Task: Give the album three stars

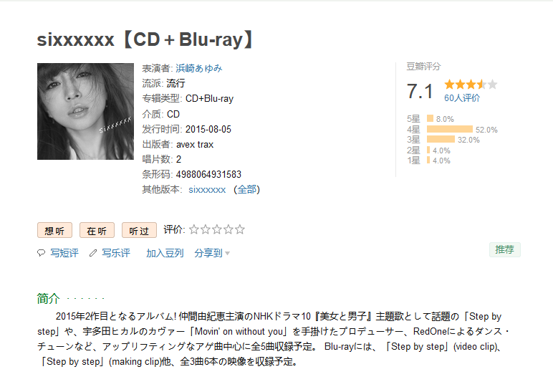Action: pyautogui.click(x=216, y=230)
